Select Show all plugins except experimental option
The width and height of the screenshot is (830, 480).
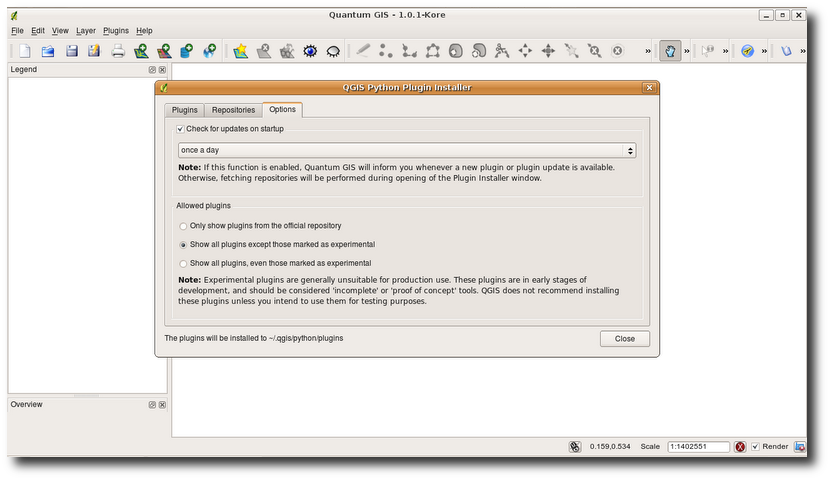point(183,244)
